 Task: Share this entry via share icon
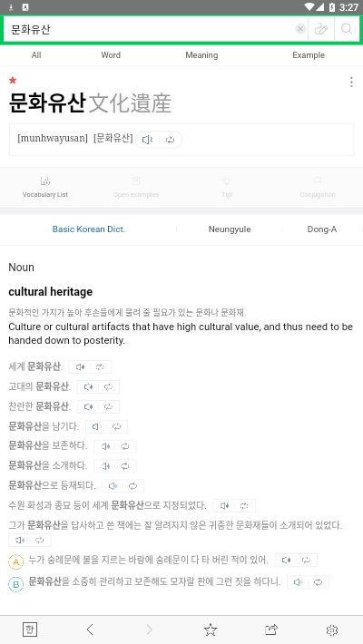coord(271,629)
